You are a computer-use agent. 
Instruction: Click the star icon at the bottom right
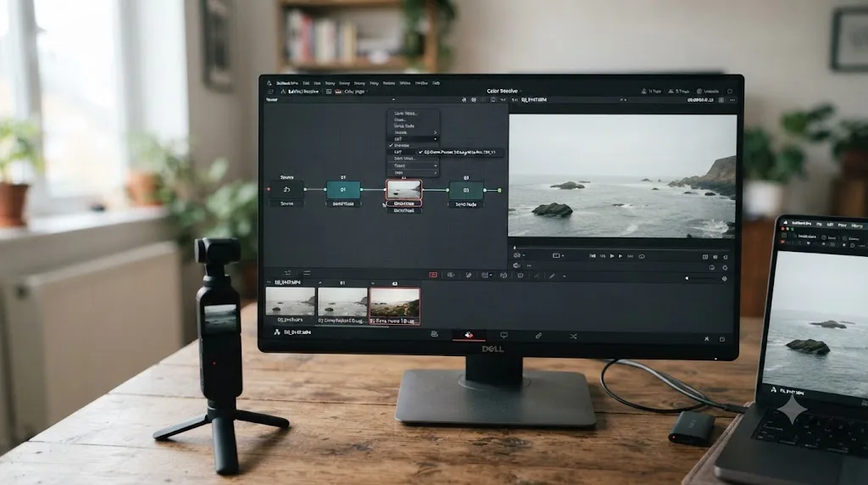point(706,338)
